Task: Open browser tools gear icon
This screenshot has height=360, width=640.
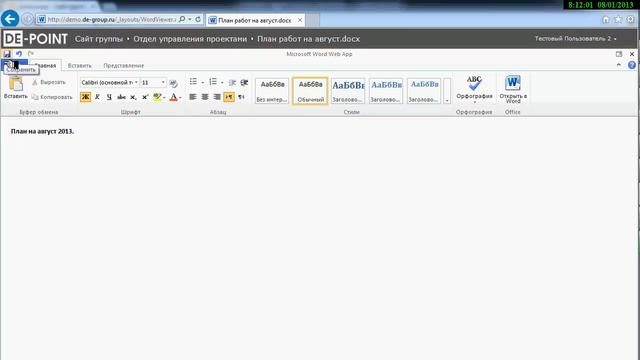Action: click(x=630, y=20)
